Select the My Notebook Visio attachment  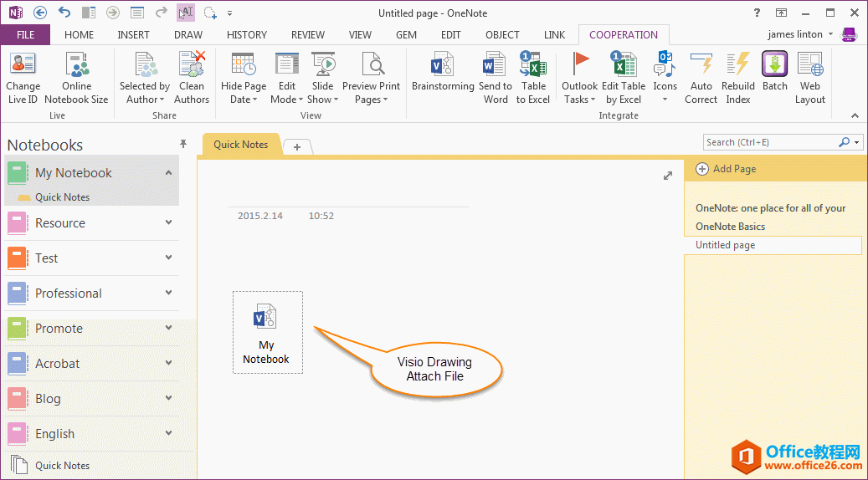267,332
